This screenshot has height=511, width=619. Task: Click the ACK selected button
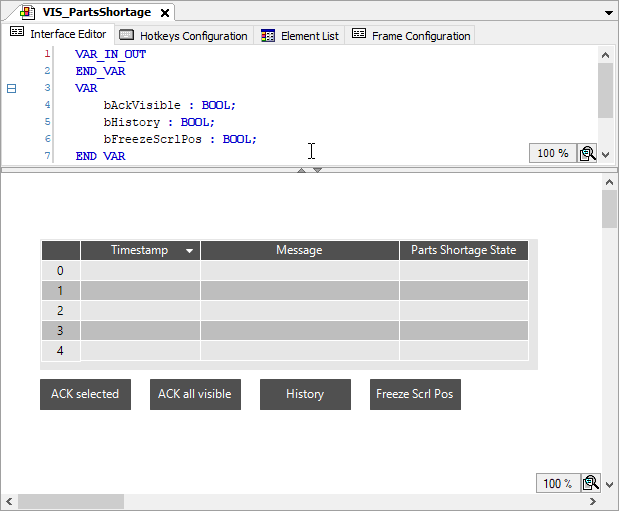(85, 395)
